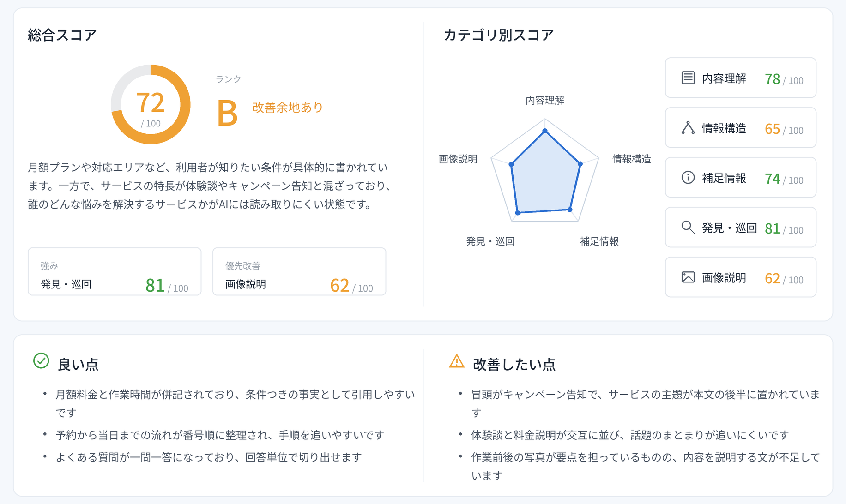Viewport: 846px width, 504px height.
Task: Click the 優先改善 画像説明 summary box
Action: click(x=299, y=271)
